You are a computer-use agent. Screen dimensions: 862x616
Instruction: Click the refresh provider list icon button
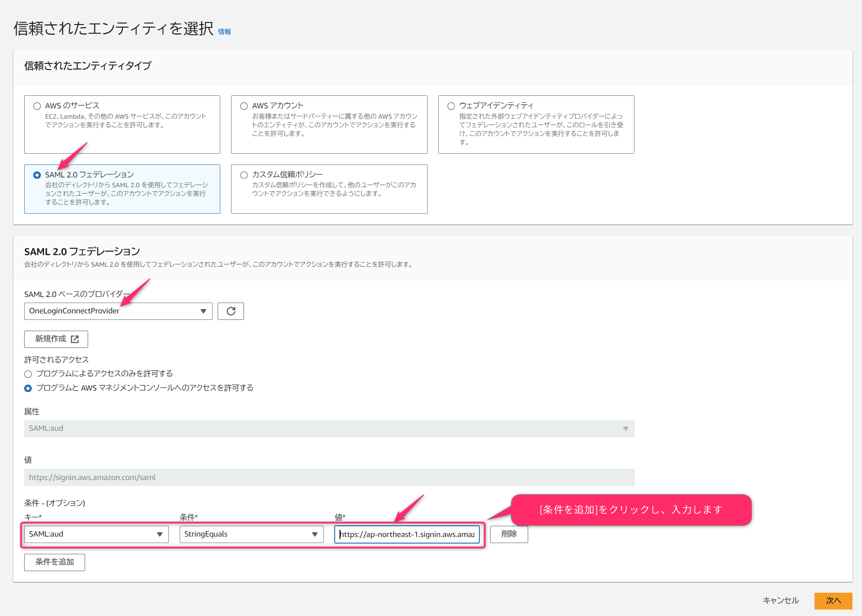(231, 311)
